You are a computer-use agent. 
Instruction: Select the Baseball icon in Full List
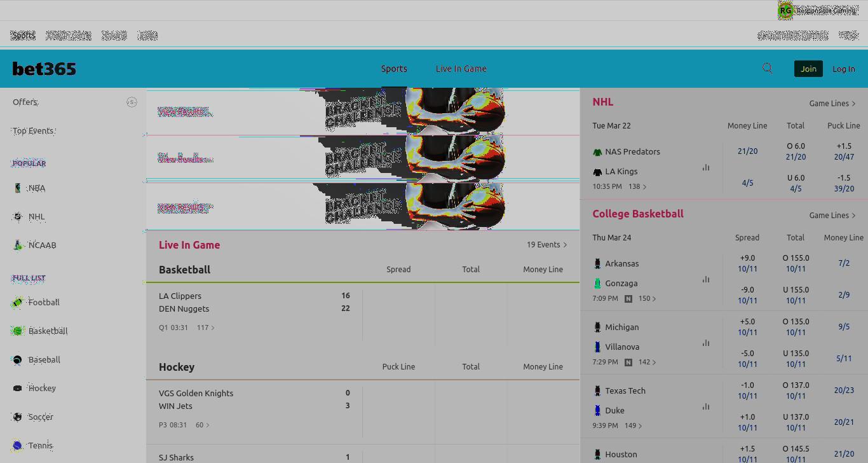coord(18,359)
